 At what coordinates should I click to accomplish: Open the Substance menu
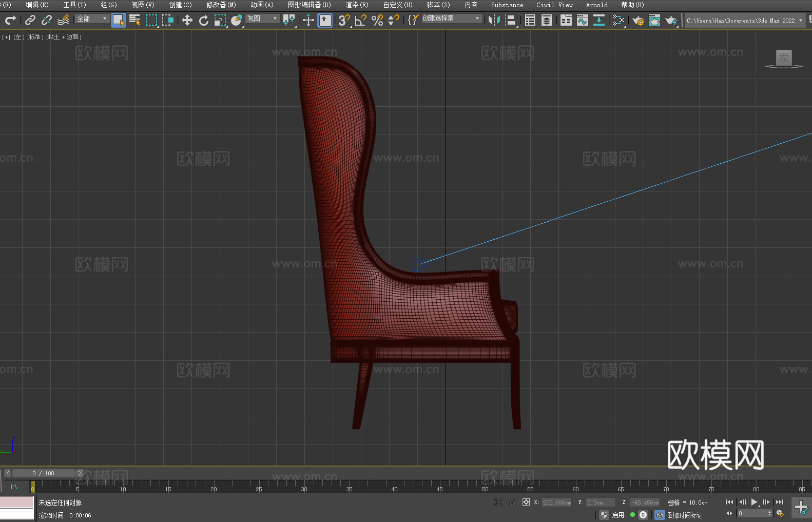pos(507,5)
